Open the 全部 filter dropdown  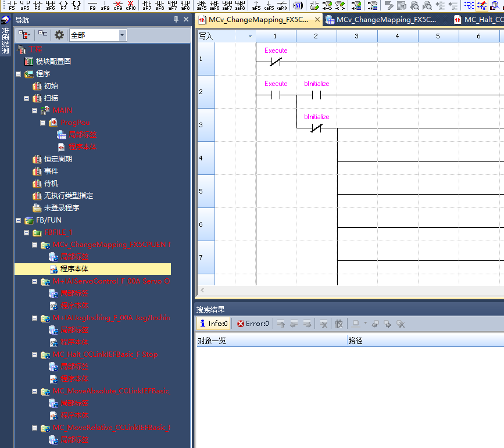(122, 35)
